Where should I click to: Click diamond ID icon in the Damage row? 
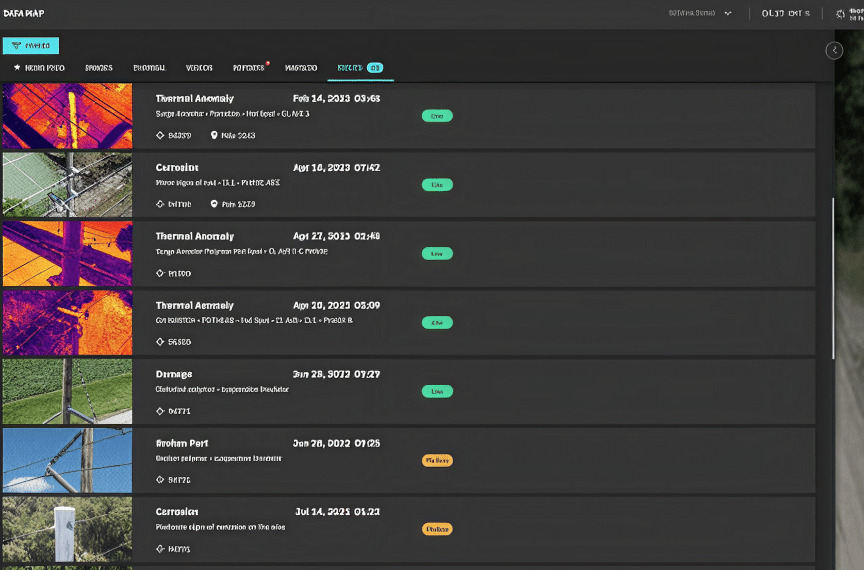pos(160,411)
